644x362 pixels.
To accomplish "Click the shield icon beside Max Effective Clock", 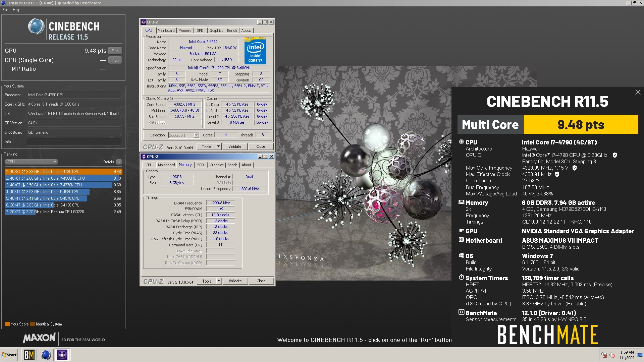I will coord(557,174).
